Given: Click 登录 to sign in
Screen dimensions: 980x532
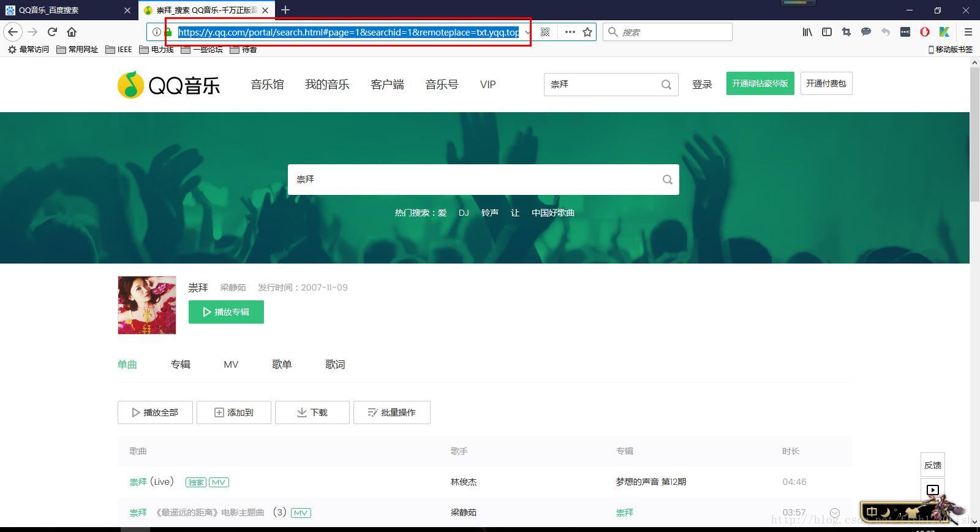Looking at the screenshot, I should coord(702,85).
